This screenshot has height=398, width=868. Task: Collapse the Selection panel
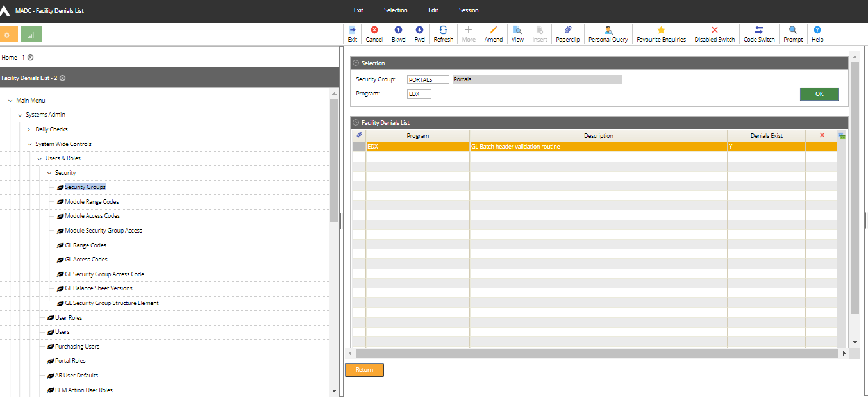click(x=356, y=63)
